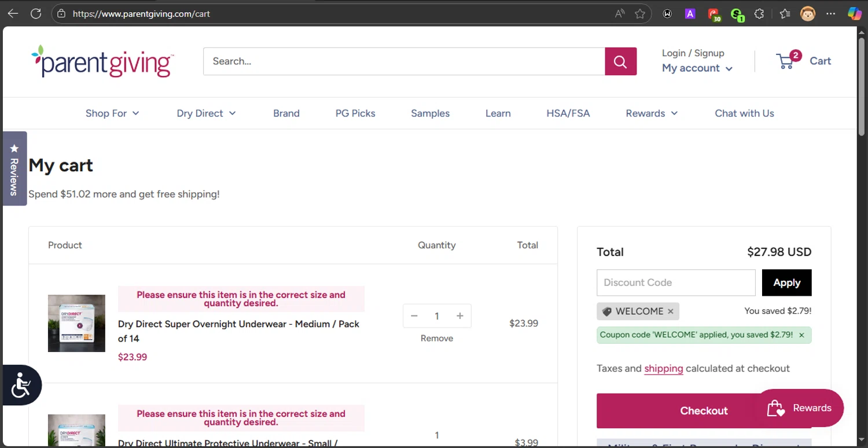Click the Discount Code field
Viewport: 868px width, 448px height.
pos(676,282)
